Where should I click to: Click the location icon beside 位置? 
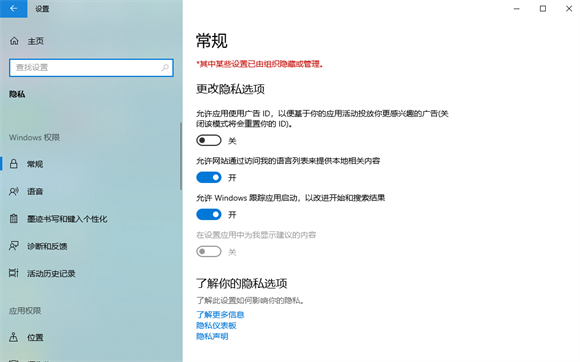pyautogui.click(x=14, y=337)
